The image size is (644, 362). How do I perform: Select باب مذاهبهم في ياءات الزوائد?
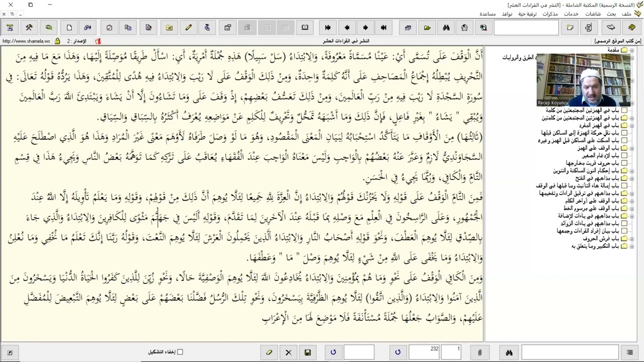tap(590, 224)
